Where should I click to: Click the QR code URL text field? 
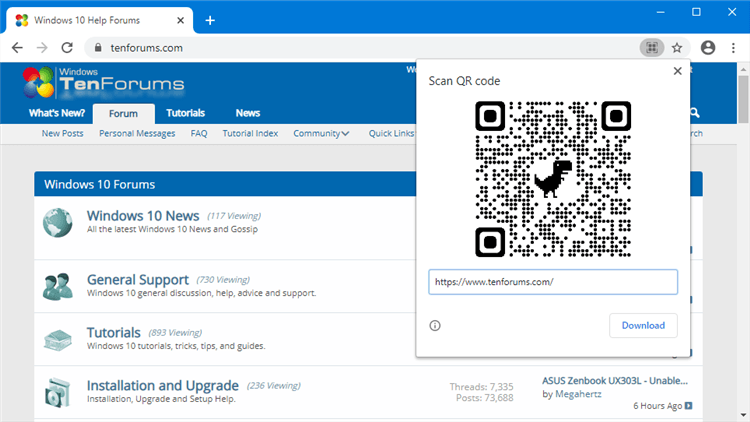click(553, 282)
